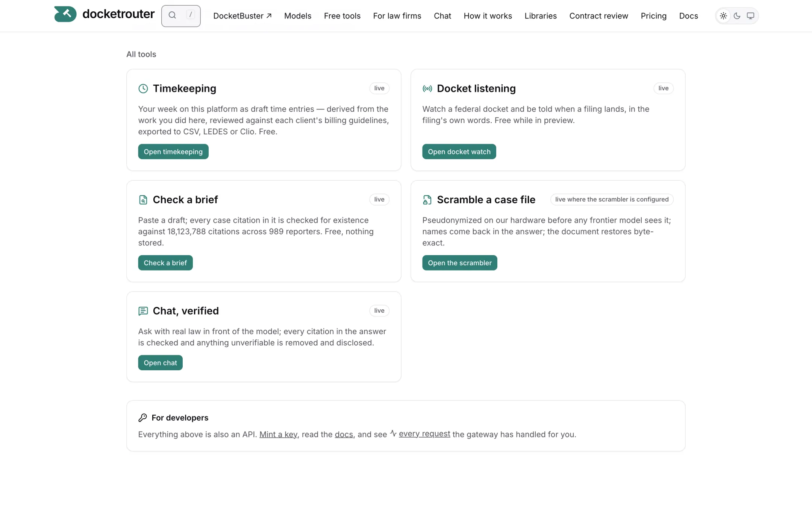Click 'live where the scrambler is configured' badge

point(612,199)
